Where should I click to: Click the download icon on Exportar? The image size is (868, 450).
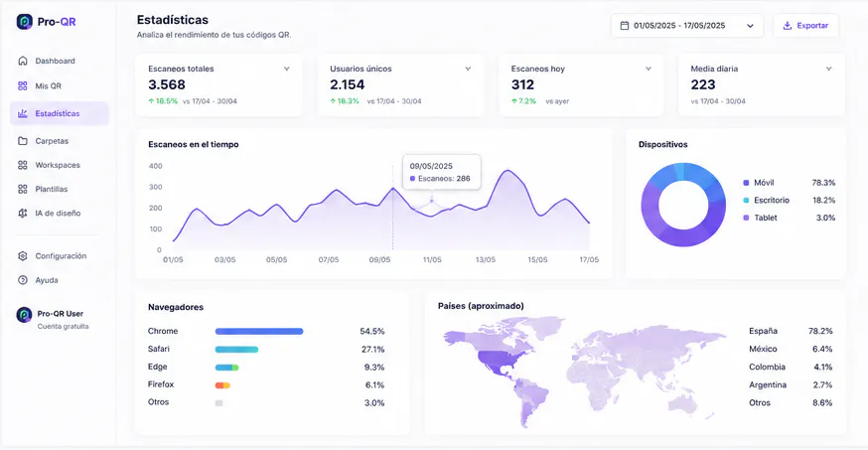tap(788, 26)
